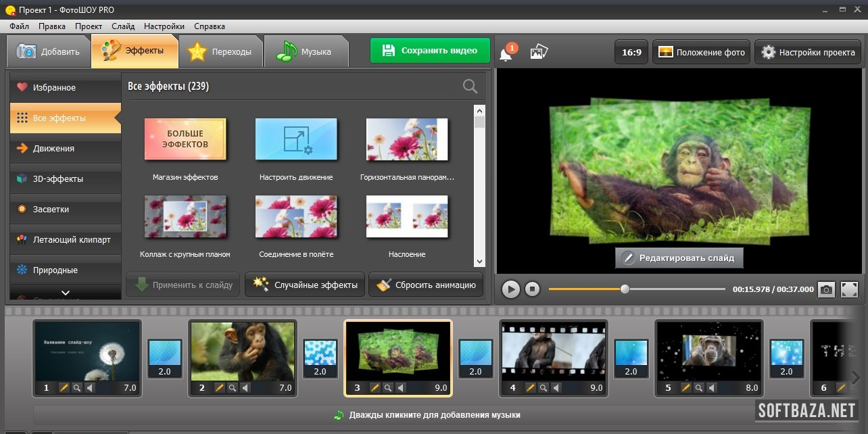Enter fullscreen preview mode

pyautogui.click(x=849, y=289)
